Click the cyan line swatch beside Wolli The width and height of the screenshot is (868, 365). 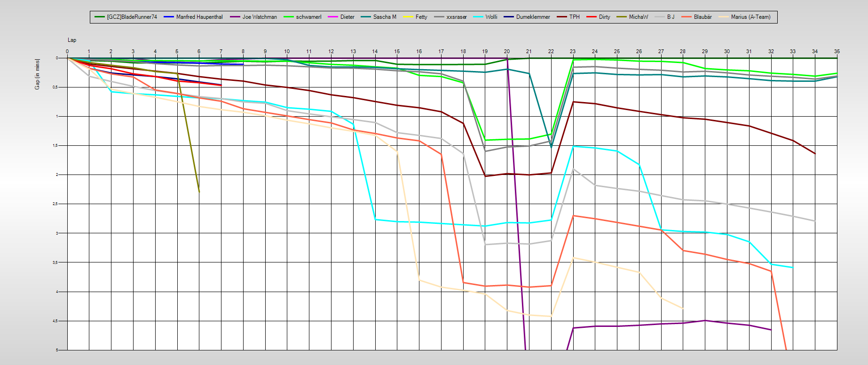click(478, 17)
